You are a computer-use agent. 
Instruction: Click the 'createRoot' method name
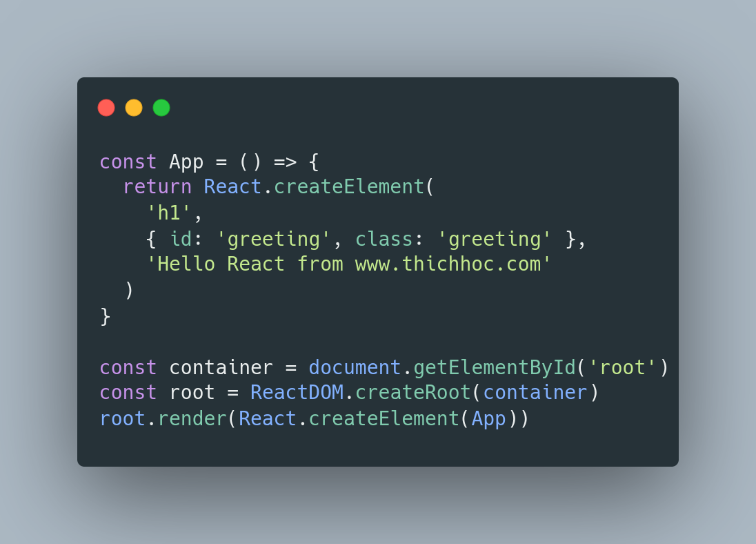coord(412,392)
